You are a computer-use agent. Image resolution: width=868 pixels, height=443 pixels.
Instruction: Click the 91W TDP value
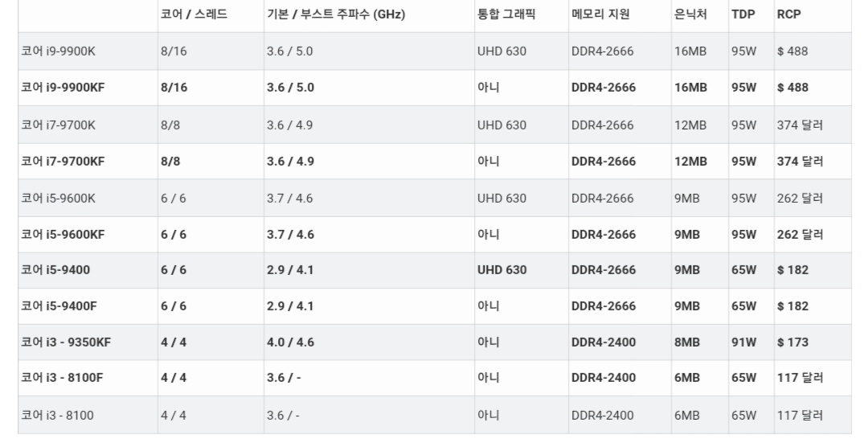[x=743, y=343]
